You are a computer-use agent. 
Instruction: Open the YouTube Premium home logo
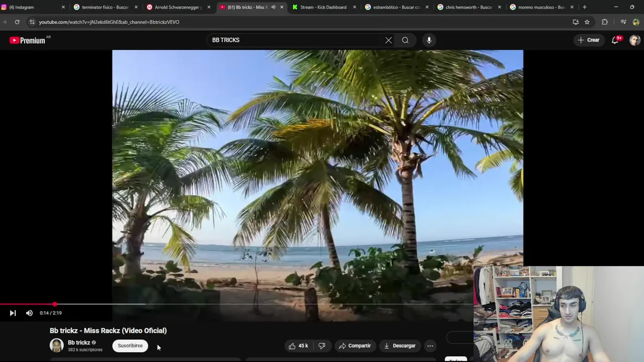(x=28, y=40)
